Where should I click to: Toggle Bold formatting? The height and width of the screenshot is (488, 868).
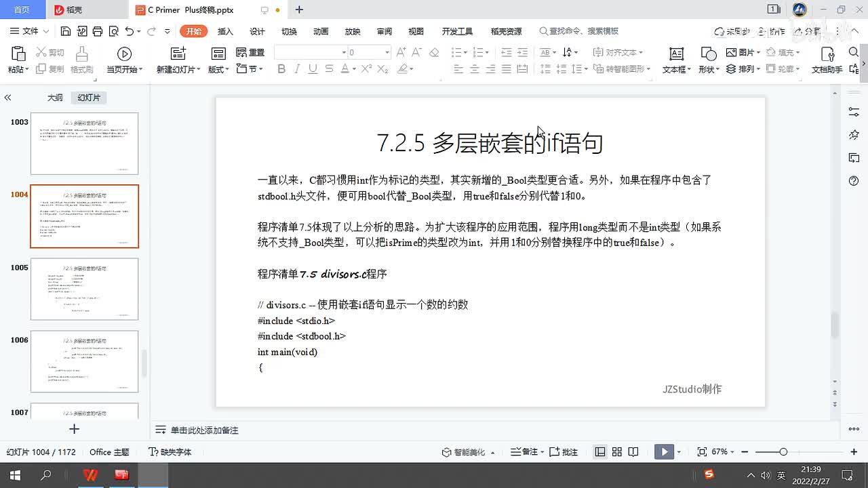click(x=281, y=69)
